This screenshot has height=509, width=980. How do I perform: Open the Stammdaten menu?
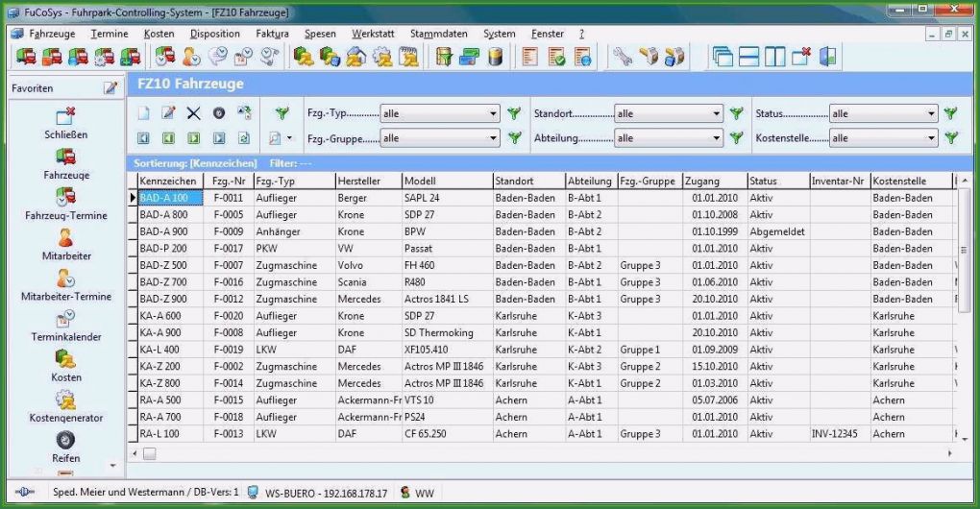(x=438, y=34)
